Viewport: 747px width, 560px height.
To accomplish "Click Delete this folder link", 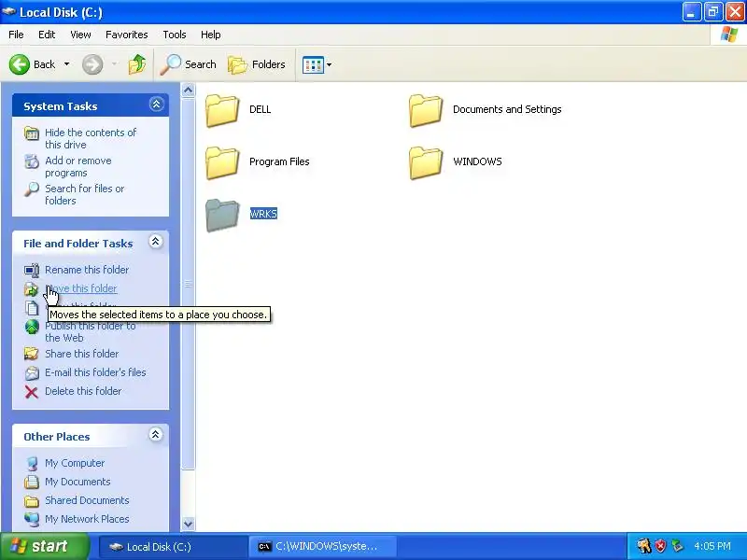I will pos(83,391).
